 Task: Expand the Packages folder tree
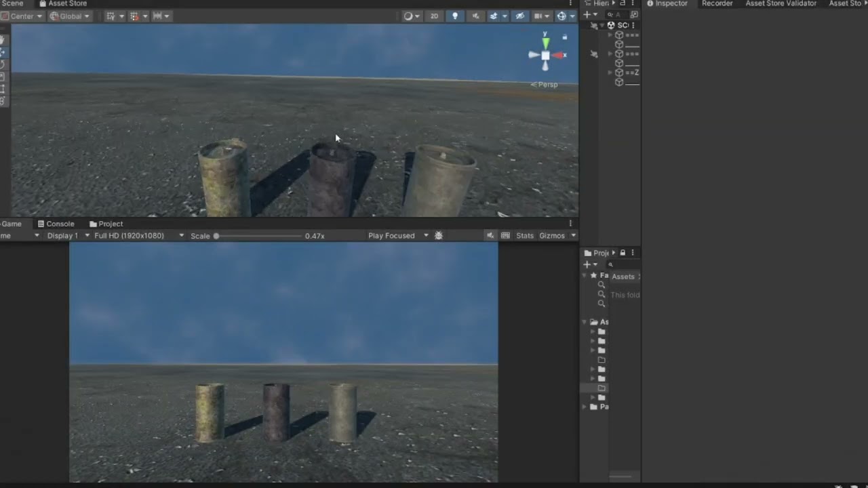pos(585,407)
